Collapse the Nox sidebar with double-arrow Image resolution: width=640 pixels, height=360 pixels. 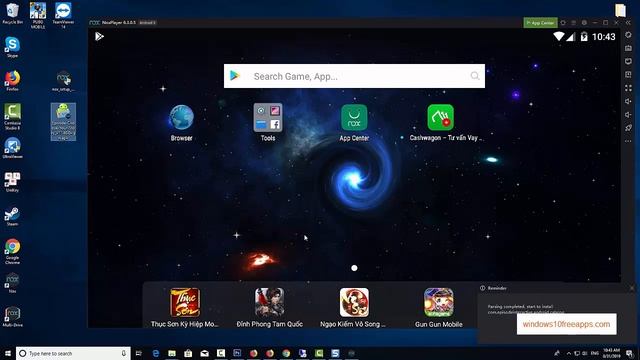[628, 23]
